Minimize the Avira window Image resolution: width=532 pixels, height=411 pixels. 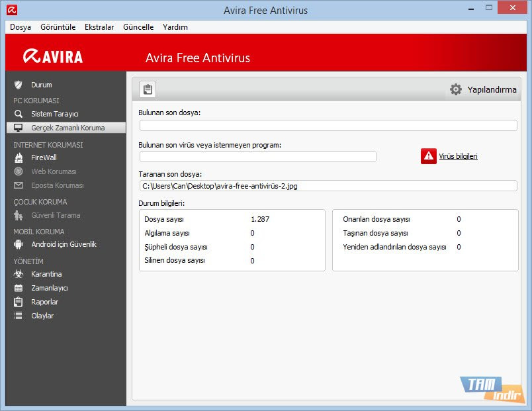(x=471, y=9)
